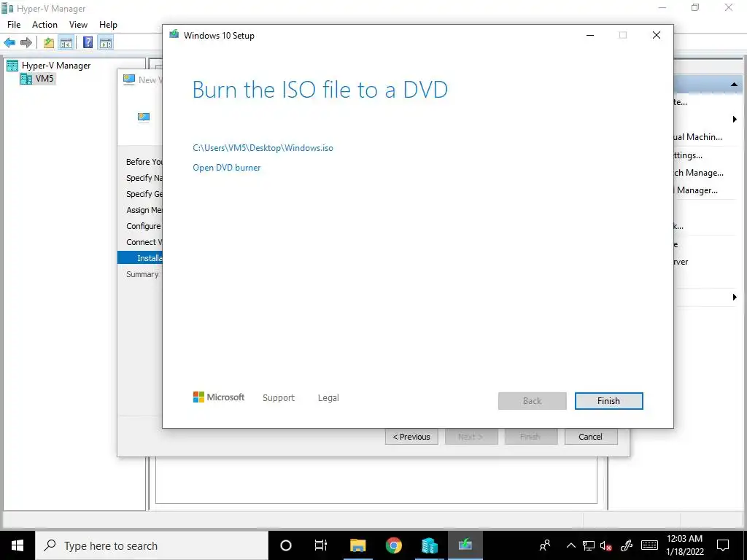Toggle the Action pane toolbar icon
The height and width of the screenshot is (560, 747).
tap(106, 43)
